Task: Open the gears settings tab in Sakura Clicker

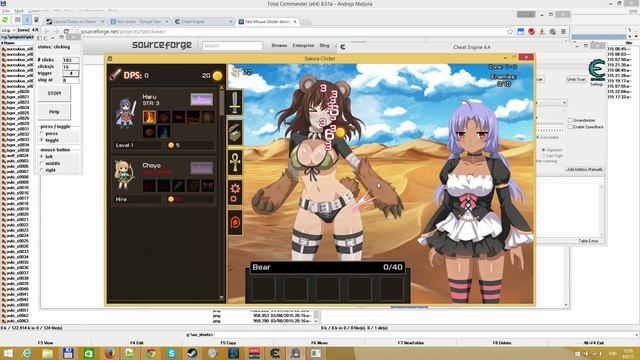Action: [x=235, y=192]
